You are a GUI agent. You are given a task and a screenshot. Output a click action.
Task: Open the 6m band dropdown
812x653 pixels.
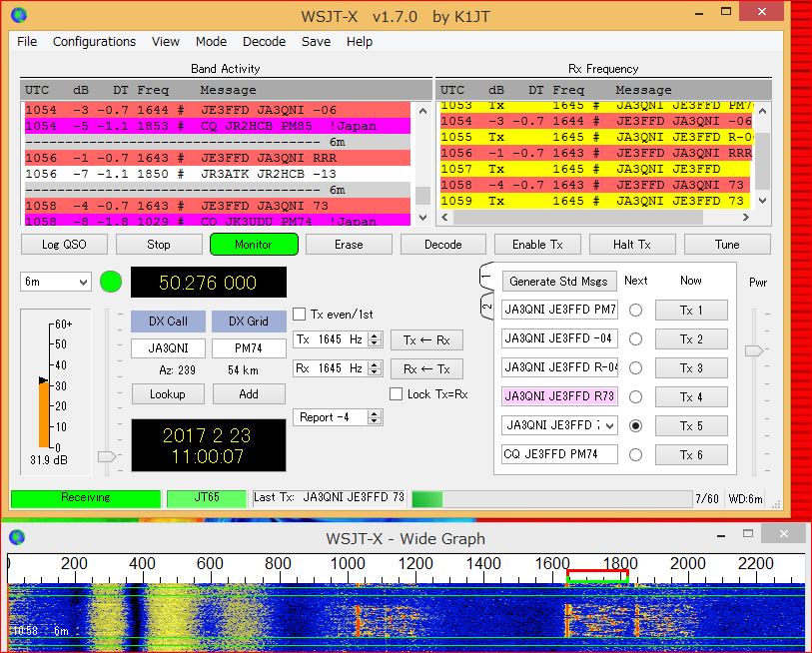[56, 283]
